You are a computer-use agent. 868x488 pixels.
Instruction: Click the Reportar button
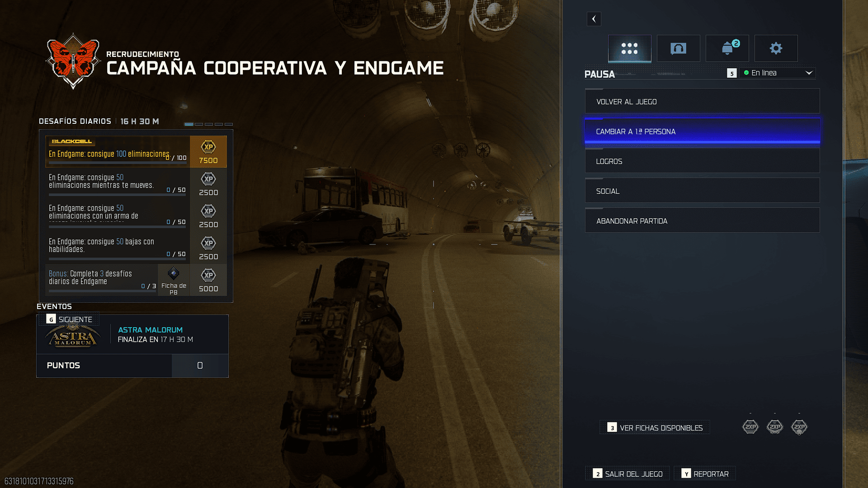705,474
